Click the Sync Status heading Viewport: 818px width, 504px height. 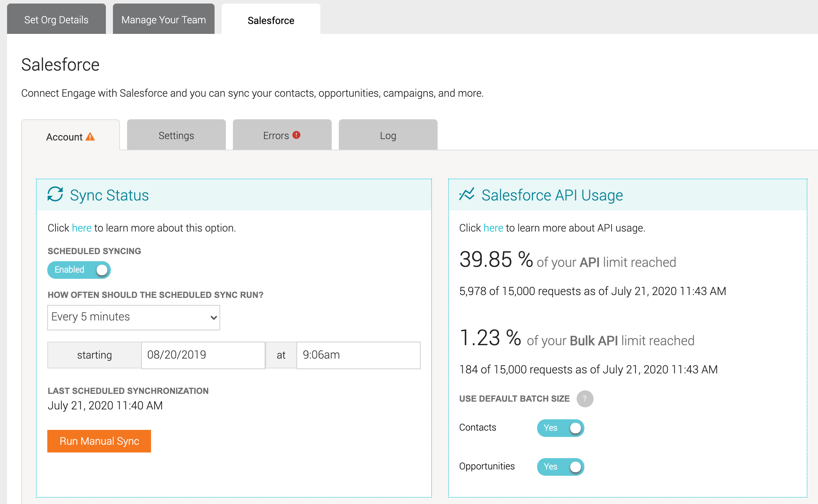109,195
